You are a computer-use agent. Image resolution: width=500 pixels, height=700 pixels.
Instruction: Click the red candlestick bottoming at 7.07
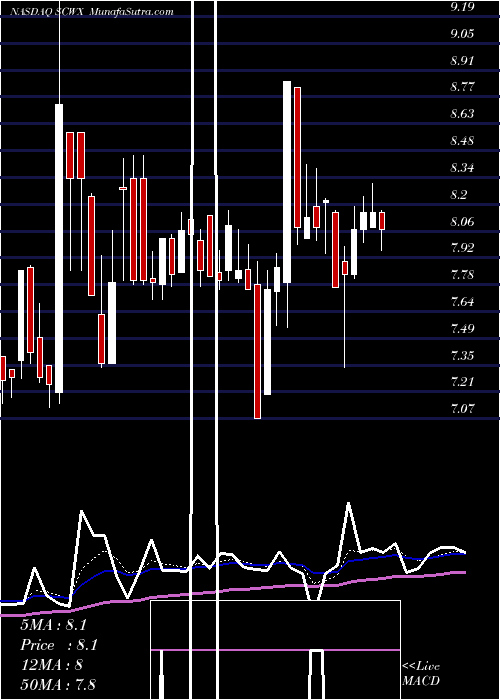coord(257,351)
